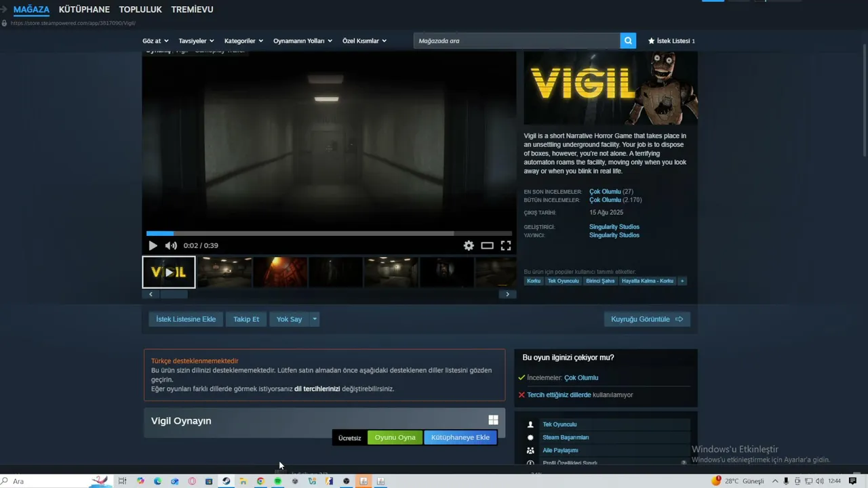This screenshot has height=488, width=868.
Task: Expand Oynamanın Yolları menu
Action: 303,41
